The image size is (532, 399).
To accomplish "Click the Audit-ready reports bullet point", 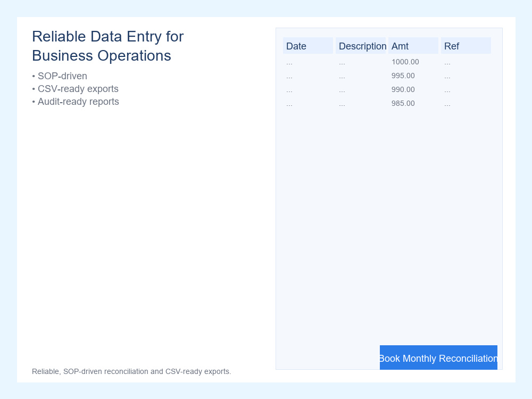I will coord(76,102).
